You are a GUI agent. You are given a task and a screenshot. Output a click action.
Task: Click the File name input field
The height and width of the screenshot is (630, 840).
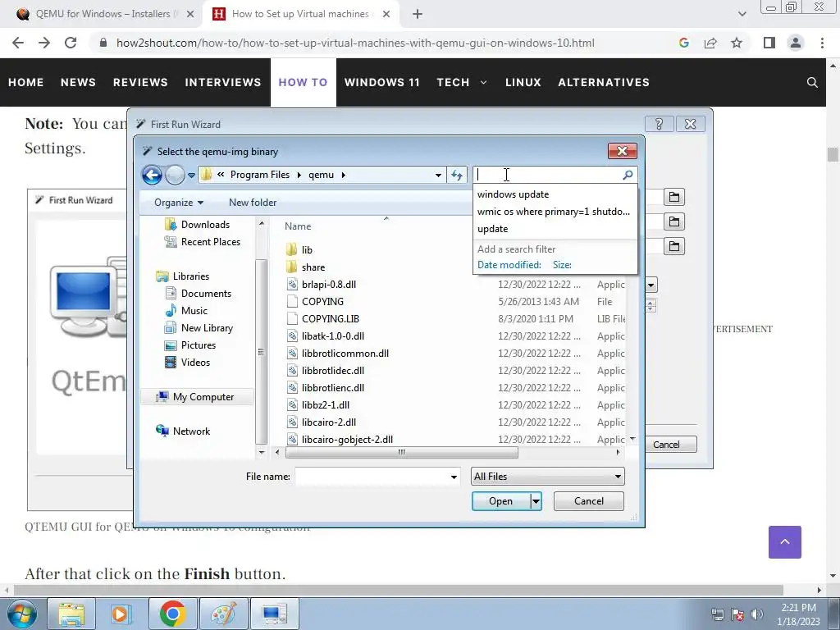[x=372, y=477]
